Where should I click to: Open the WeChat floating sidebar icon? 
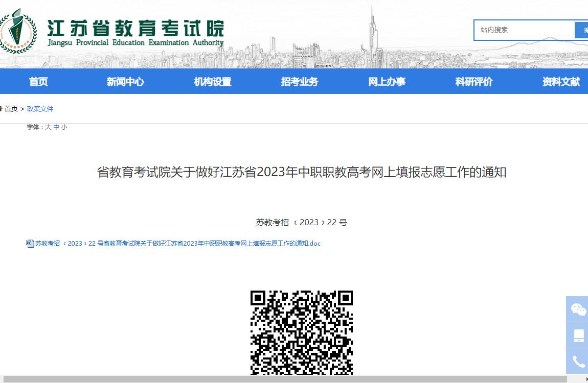click(x=577, y=309)
